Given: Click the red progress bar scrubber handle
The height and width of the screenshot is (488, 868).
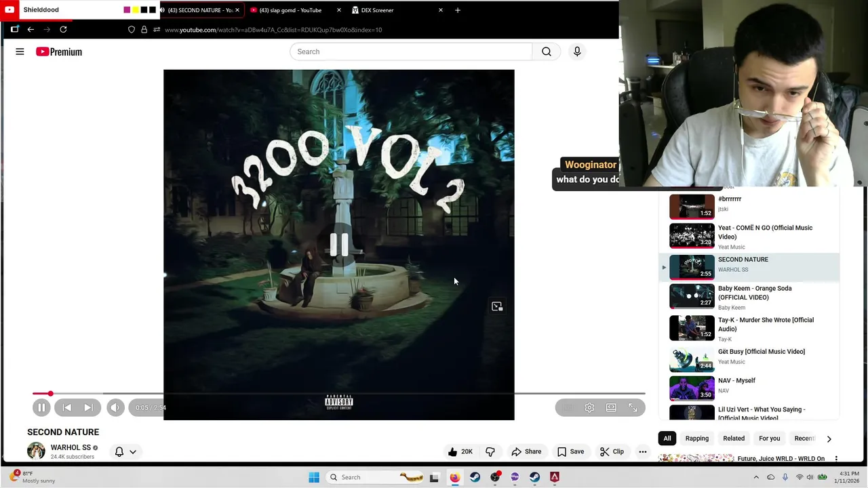Looking at the screenshot, I should coord(50,393).
